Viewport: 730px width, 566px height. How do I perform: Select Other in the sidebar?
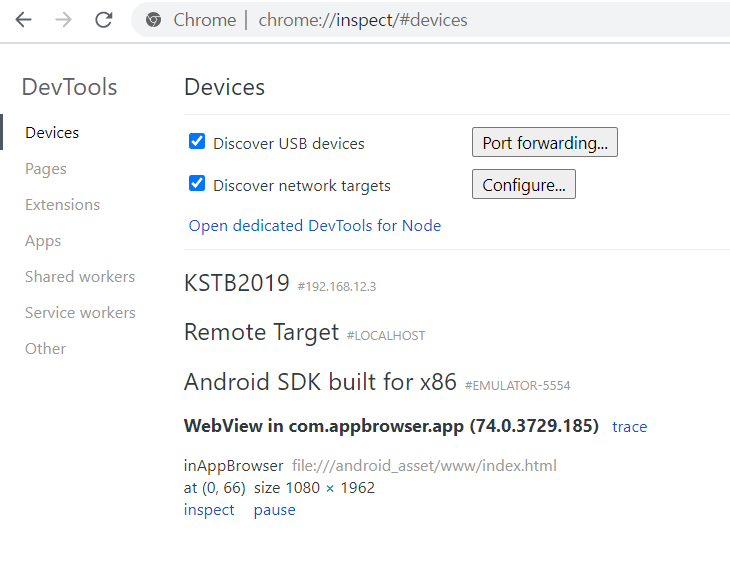pyautogui.click(x=46, y=349)
